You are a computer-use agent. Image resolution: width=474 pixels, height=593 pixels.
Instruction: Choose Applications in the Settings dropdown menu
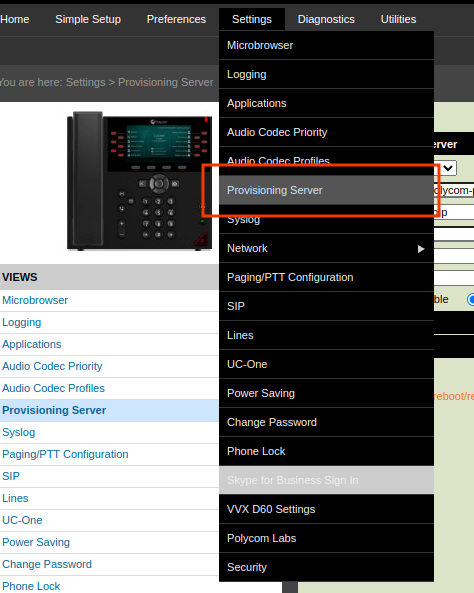326,103
